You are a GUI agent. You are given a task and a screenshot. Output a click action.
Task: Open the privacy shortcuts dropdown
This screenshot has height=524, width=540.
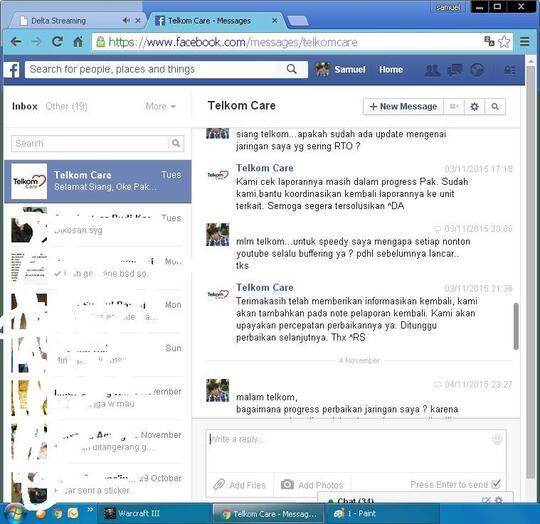click(510, 70)
